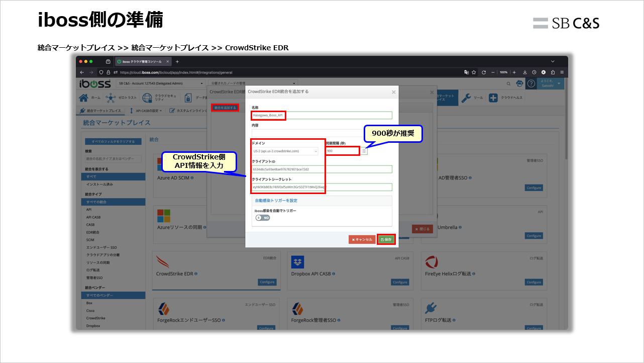Image resolution: width=644 pixels, height=363 pixels.
Task: Click the 名称 field containing Hasegawa_iboss_API
Action: coord(268,116)
